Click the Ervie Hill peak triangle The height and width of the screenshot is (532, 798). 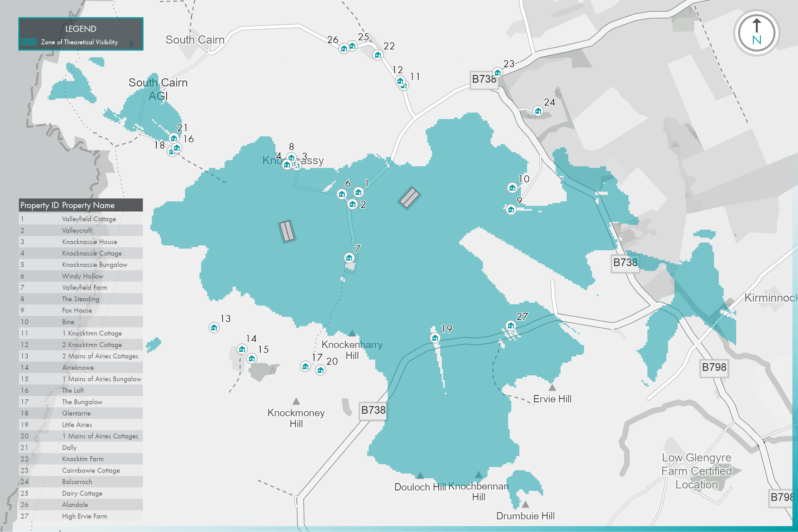pyautogui.click(x=552, y=388)
